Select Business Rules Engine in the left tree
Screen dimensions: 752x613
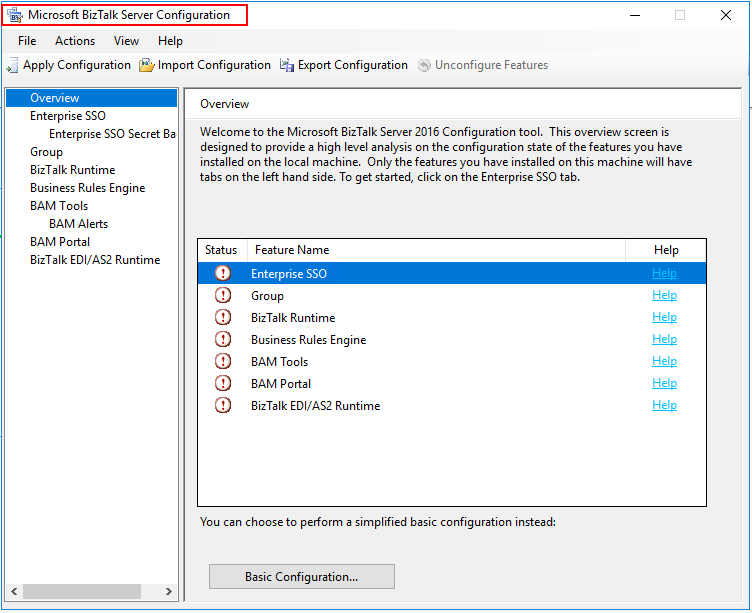click(87, 188)
